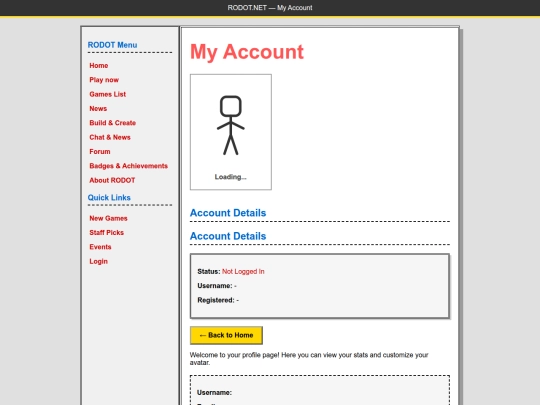Click the Loading... avatar caption
Screen dimensions: 540x405
[x=230, y=177]
